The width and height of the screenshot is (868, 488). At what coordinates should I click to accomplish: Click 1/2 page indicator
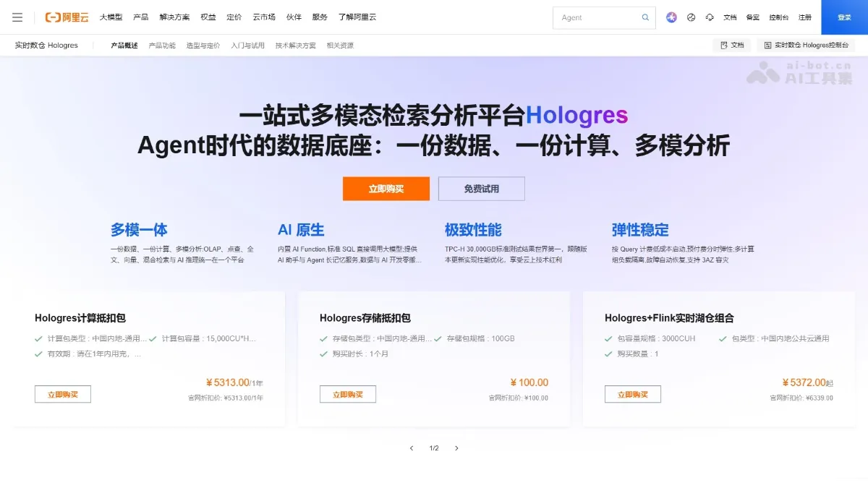pos(434,448)
